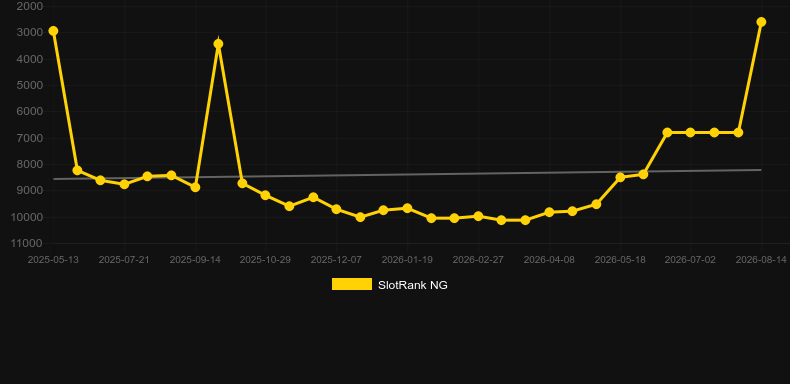Click the x-axis label 2025-09-14
This screenshot has width=790, height=384.
pyautogui.click(x=195, y=260)
